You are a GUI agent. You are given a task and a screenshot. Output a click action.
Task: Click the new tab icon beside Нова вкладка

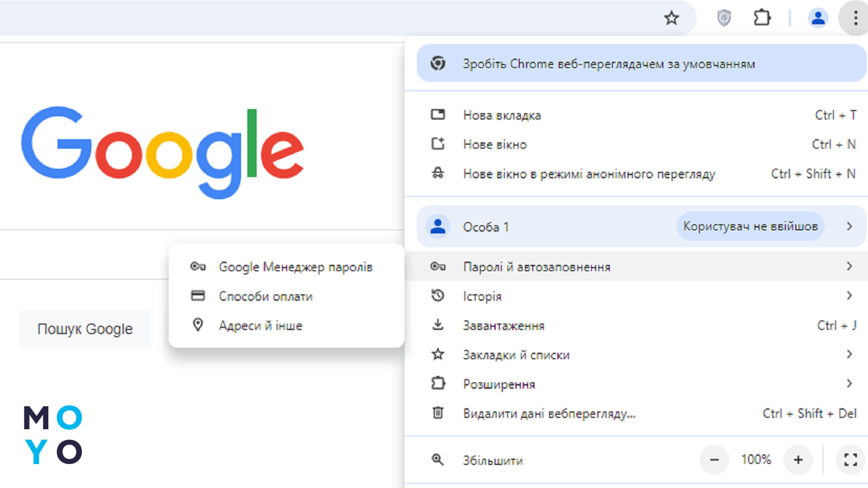coord(438,115)
